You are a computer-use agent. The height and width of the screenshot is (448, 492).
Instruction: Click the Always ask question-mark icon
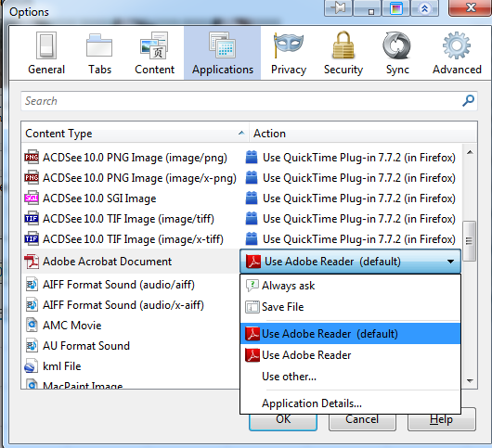pyautogui.click(x=252, y=286)
